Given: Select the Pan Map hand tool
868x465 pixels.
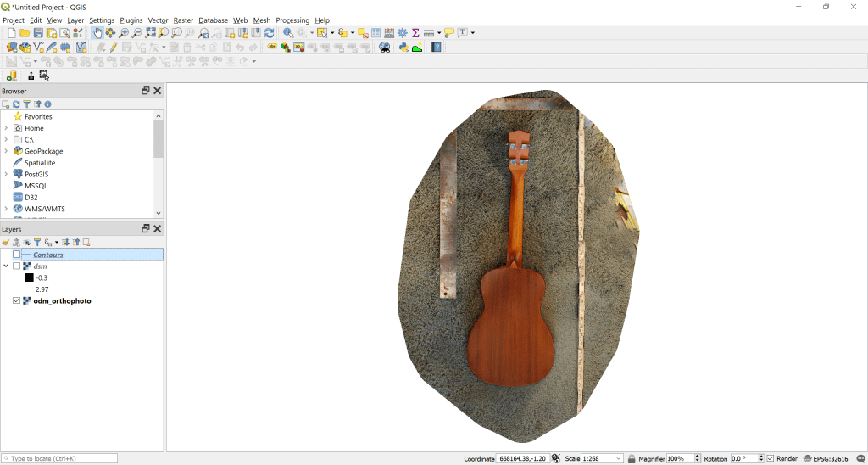Looking at the screenshot, I should [97, 33].
